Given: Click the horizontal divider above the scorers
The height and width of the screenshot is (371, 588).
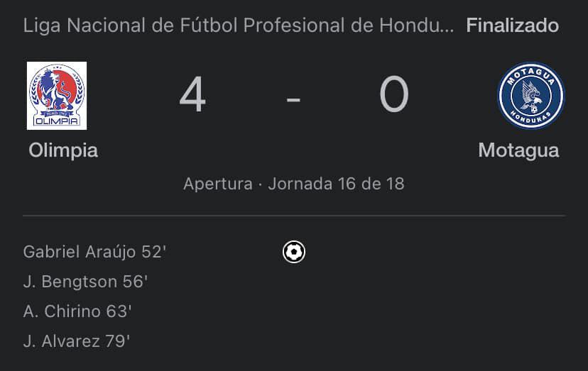Looking at the screenshot, I should (294, 215).
